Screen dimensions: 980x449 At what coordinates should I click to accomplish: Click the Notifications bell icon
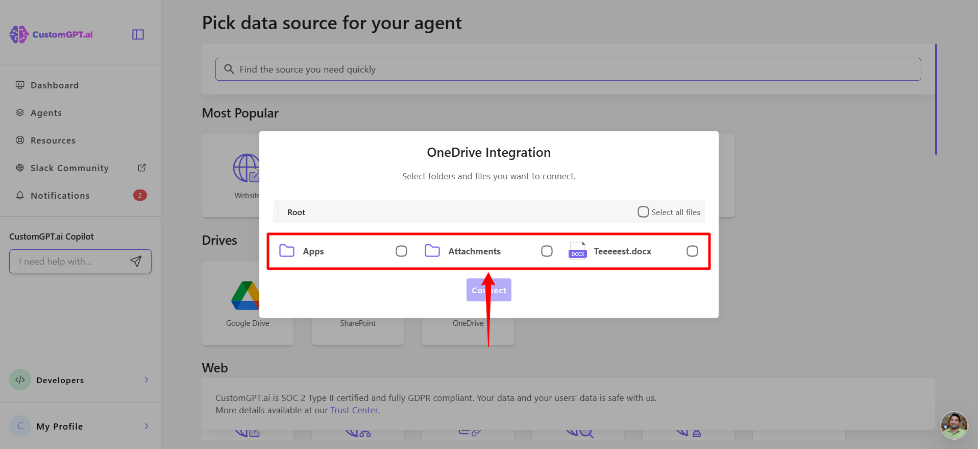coord(20,195)
